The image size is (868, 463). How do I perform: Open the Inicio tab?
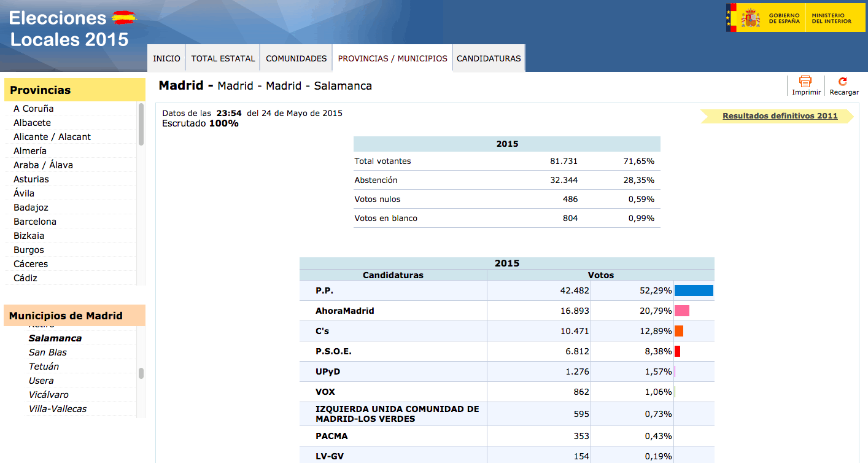click(x=166, y=58)
